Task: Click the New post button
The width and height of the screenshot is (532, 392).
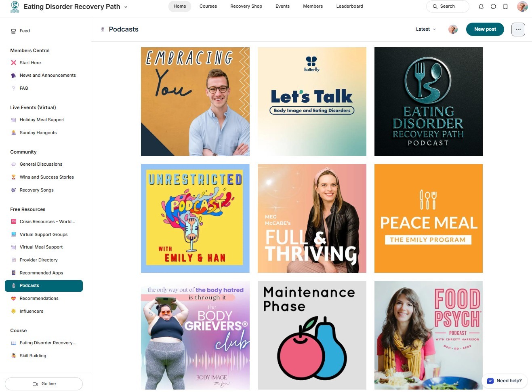Action: 485,29
